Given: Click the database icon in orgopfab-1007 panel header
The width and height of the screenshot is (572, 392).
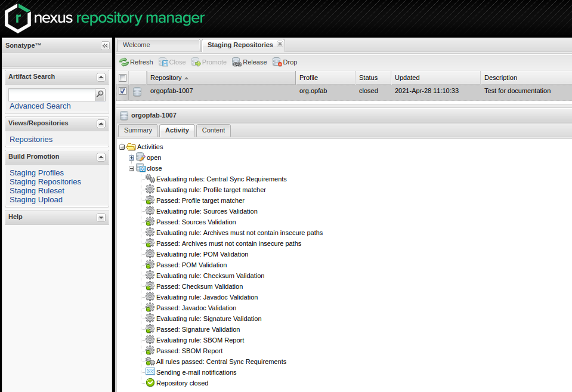Looking at the screenshot, I should coord(124,115).
